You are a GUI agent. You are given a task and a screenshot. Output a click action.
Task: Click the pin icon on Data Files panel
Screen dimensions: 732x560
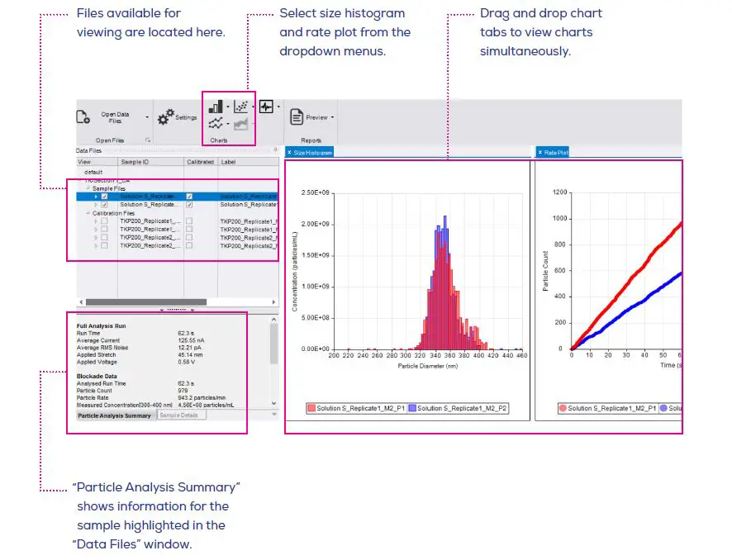275,149
